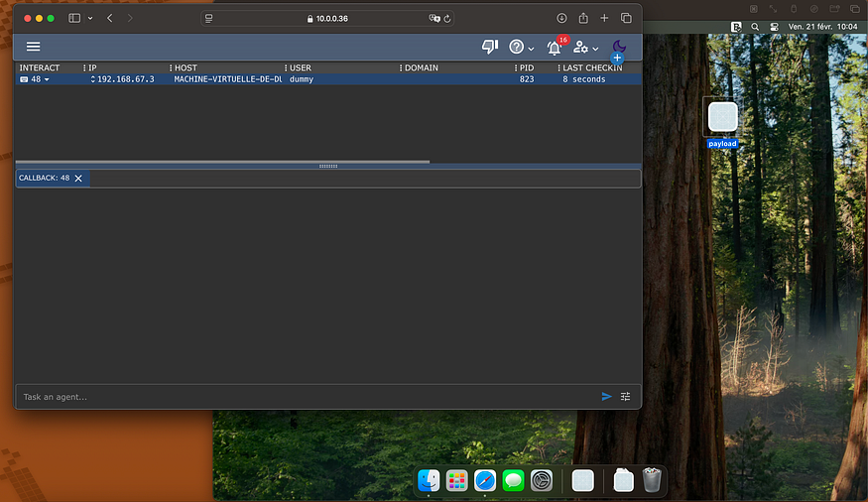Select the CALLBACK: 48 tab

click(45, 179)
